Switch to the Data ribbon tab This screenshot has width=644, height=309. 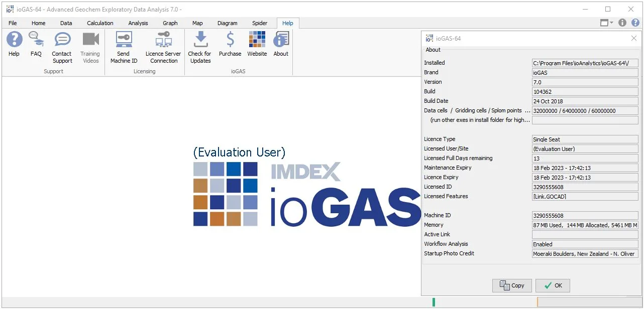(x=66, y=23)
